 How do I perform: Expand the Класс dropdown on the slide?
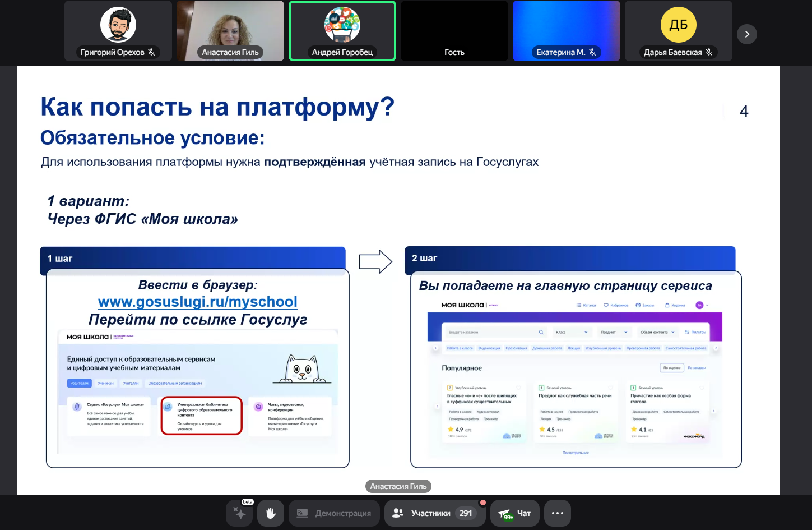(571, 332)
